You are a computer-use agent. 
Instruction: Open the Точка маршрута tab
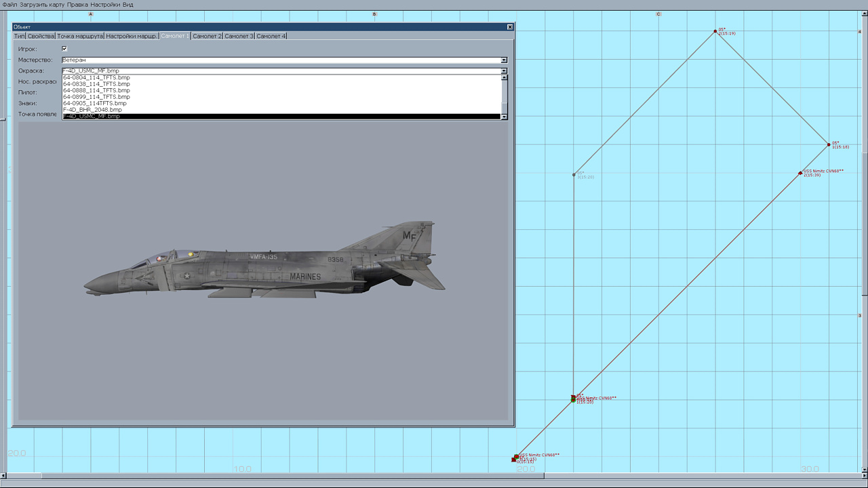[80, 36]
